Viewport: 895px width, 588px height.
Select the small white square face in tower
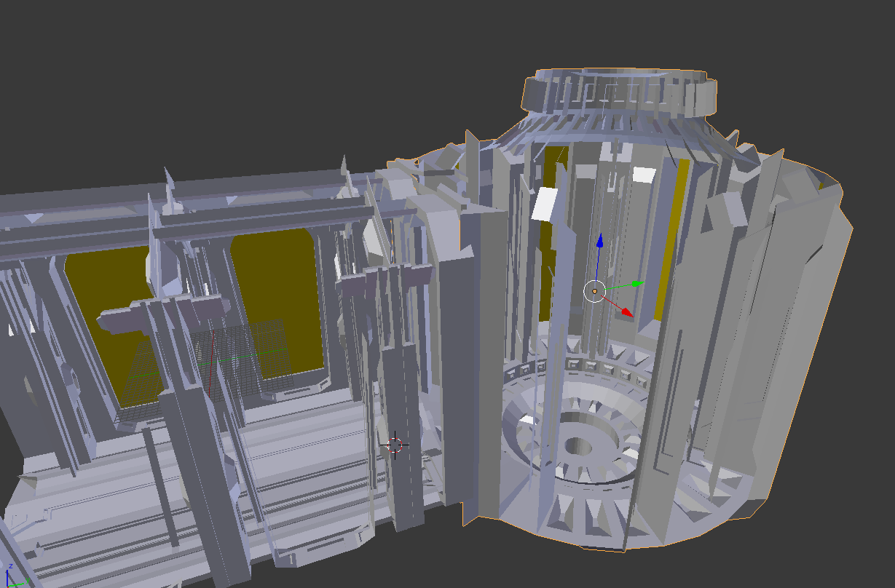tap(644, 175)
